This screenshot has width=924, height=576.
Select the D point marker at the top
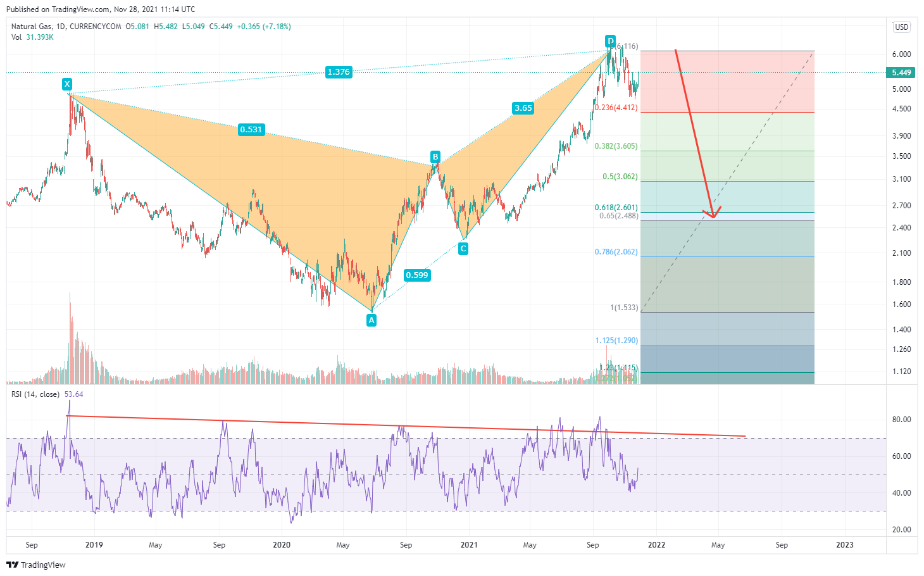610,41
